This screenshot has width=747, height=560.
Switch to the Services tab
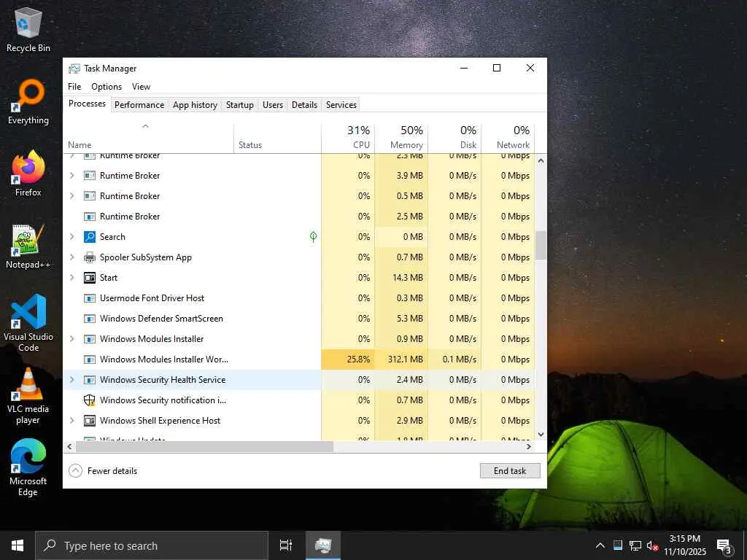(341, 105)
